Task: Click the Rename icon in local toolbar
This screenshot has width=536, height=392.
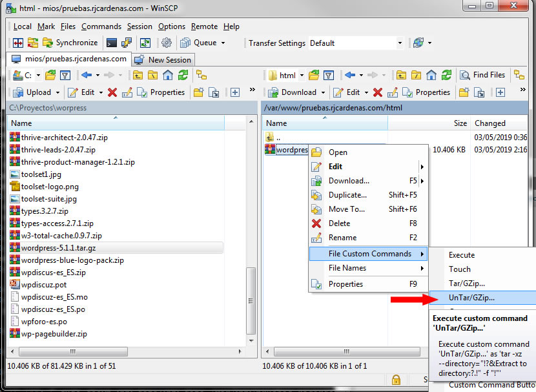Action: tap(127, 92)
